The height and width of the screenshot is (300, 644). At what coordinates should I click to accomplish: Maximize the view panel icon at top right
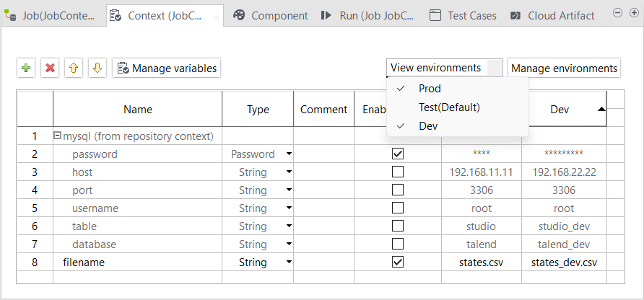(x=634, y=13)
